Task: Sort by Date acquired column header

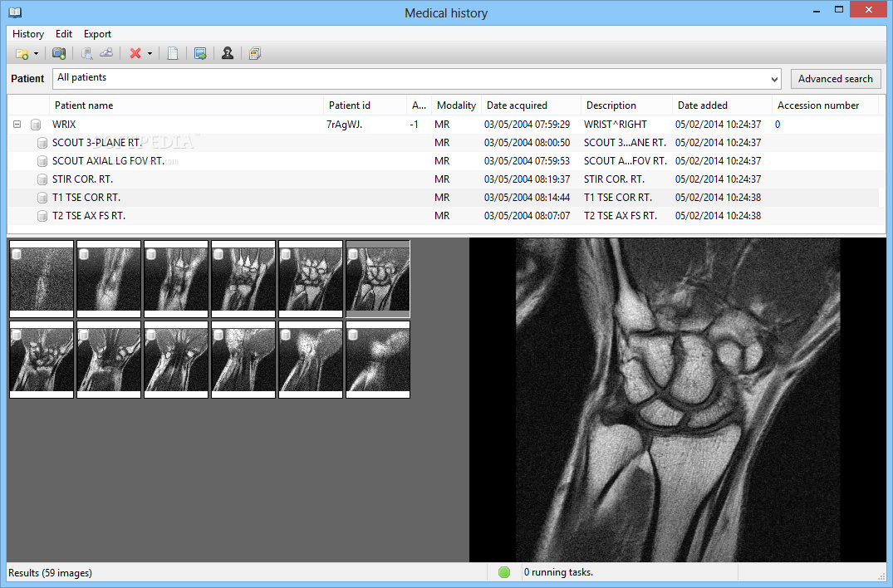Action: [531, 105]
